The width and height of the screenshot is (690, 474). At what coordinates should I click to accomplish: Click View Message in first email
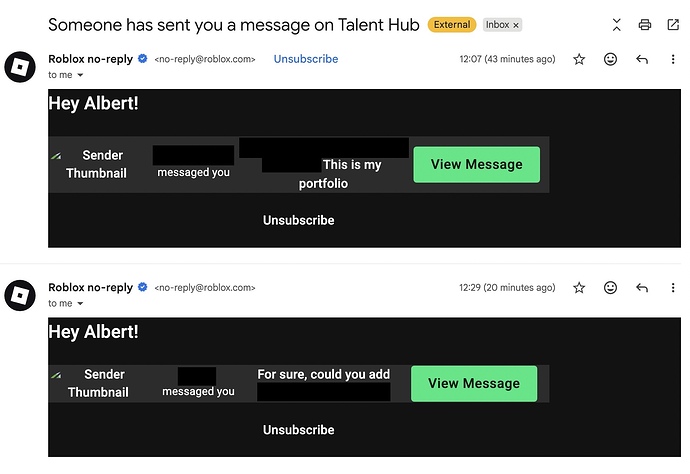(476, 165)
